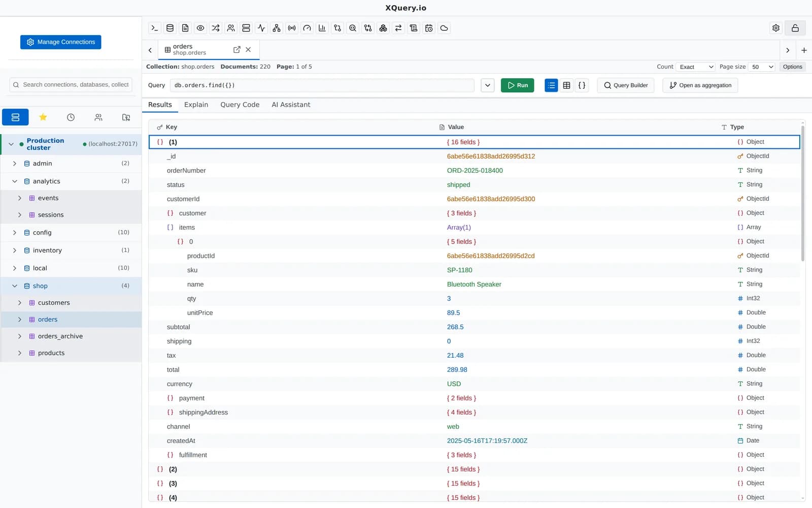The image size is (812, 508).
Task: Click the unlock padlock icon
Action: tap(795, 28)
